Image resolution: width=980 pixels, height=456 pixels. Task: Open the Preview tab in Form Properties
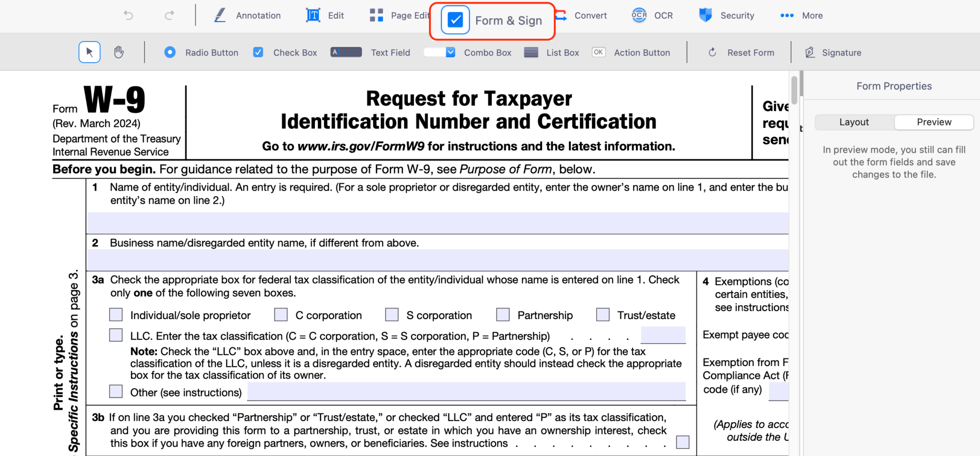[x=933, y=122]
